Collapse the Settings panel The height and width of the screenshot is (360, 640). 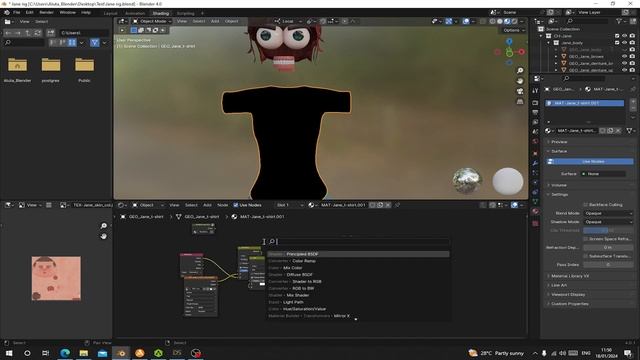559,195
